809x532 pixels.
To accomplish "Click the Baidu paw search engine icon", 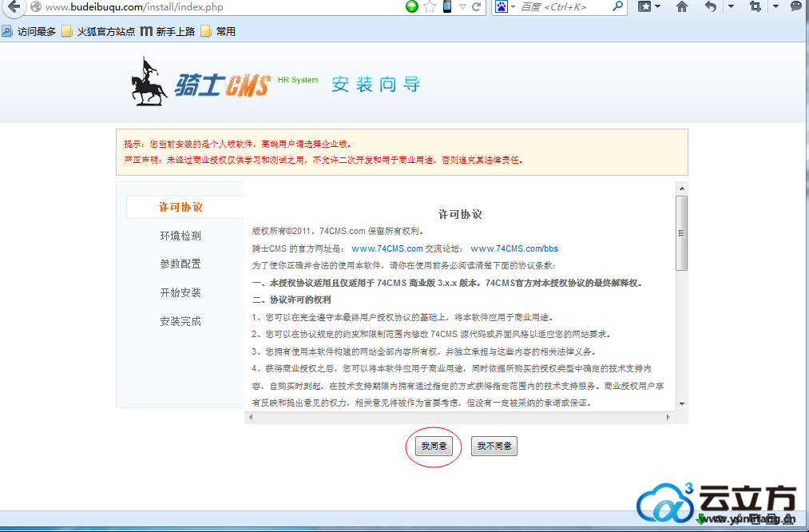I will (x=501, y=6).
